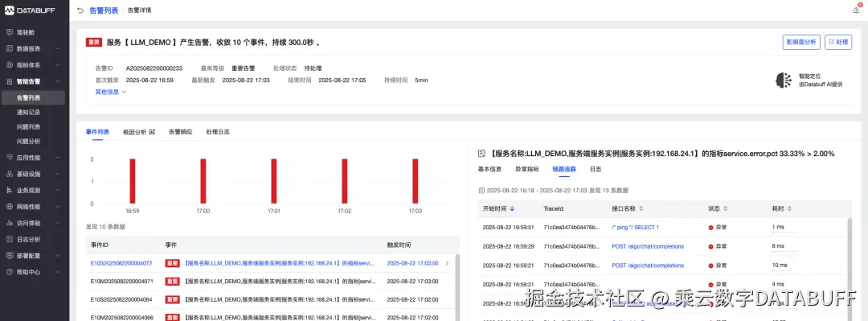Click the 应用性能 sidebar icon
868x321 pixels.
10,158
